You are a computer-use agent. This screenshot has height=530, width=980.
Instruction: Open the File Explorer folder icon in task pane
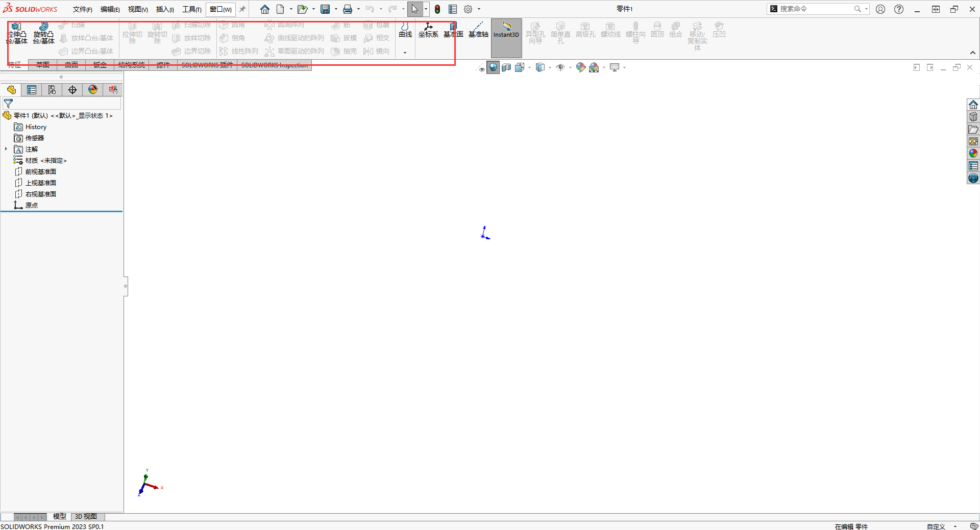[973, 129]
